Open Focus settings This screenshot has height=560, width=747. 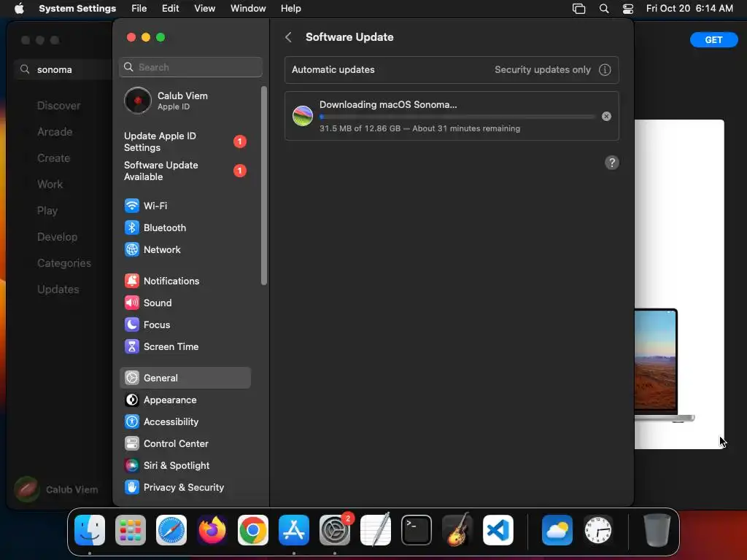pos(185,324)
